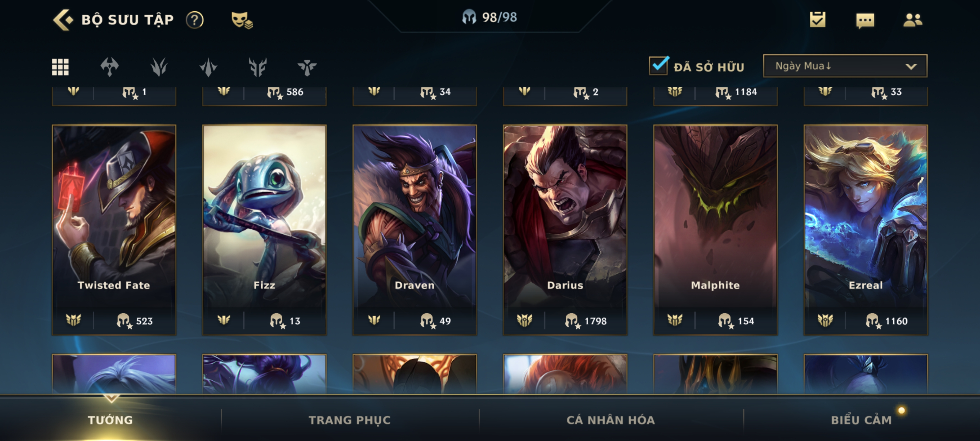Image resolution: width=980 pixels, height=441 pixels.
Task: Filter champions by Fighter role icon
Action: (110, 67)
